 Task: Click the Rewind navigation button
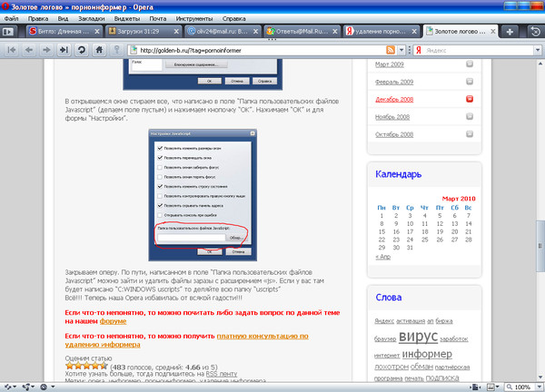point(12,50)
